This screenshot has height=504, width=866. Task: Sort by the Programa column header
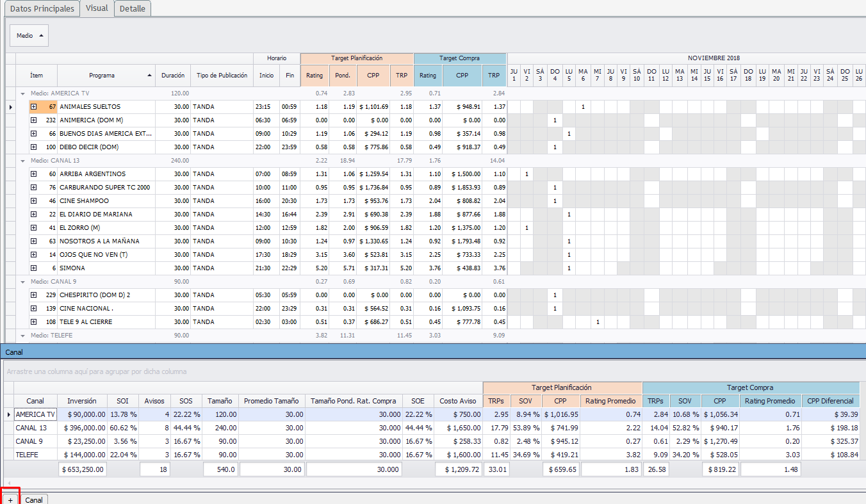pyautogui.click(x=102, y=76)
